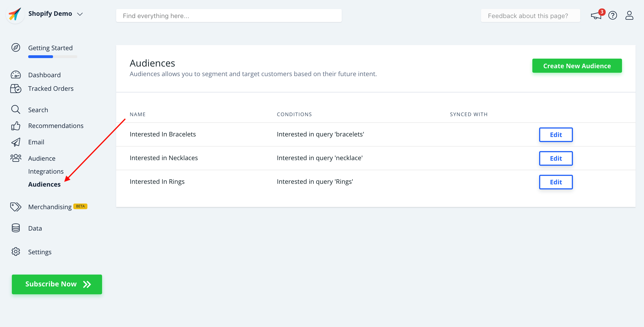
Task: Open the Integrations submenu item
Action: 46,171
